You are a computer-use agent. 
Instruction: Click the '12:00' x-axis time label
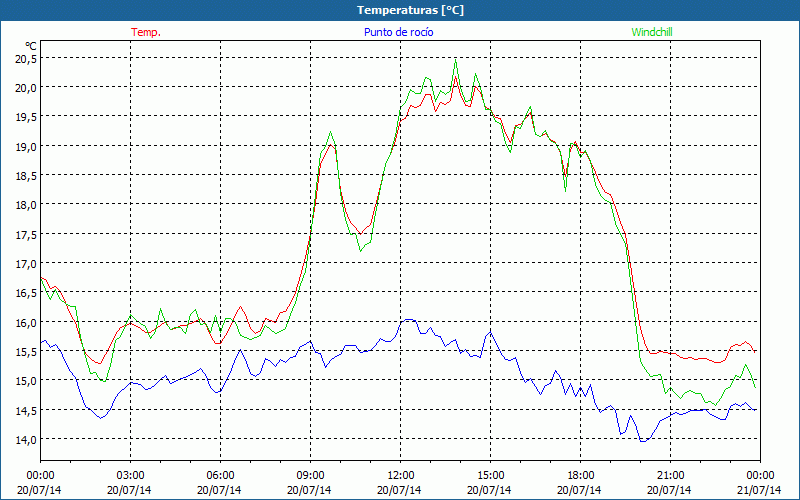[x=401, y=475]
